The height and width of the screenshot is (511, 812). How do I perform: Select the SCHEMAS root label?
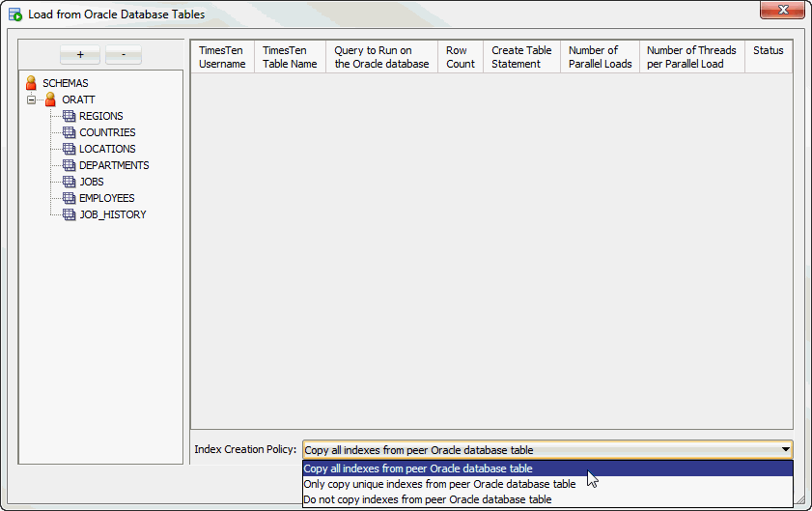pos(66,83)
